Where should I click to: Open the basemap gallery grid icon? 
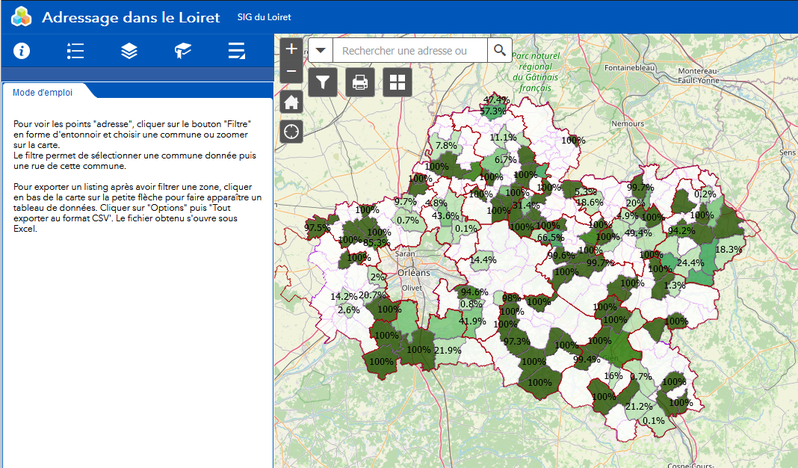coord(397,83)
